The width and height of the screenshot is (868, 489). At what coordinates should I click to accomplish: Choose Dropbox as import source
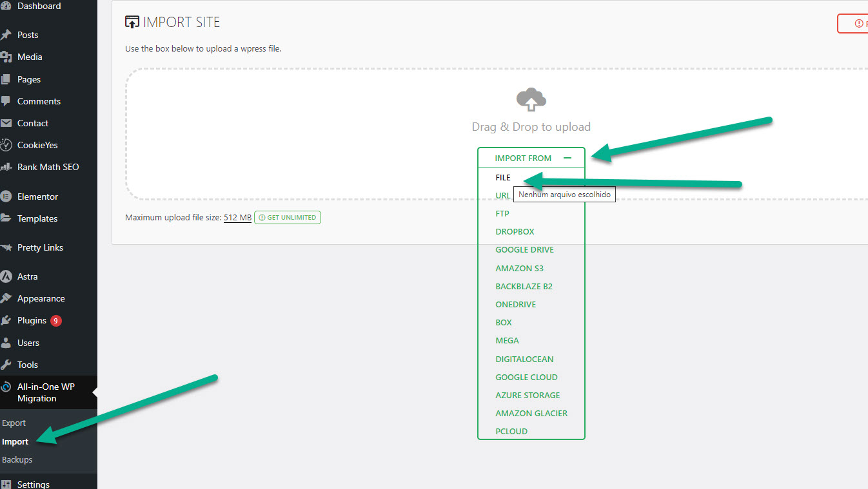pos(515,231)
